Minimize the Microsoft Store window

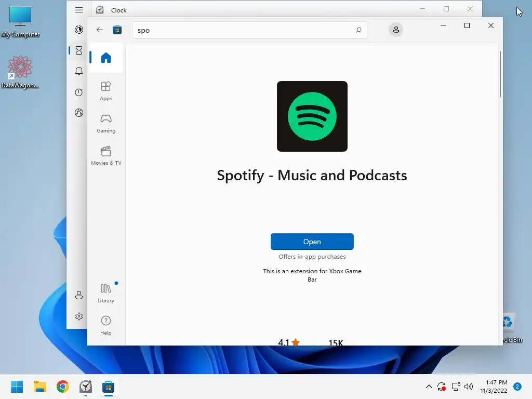443,25
